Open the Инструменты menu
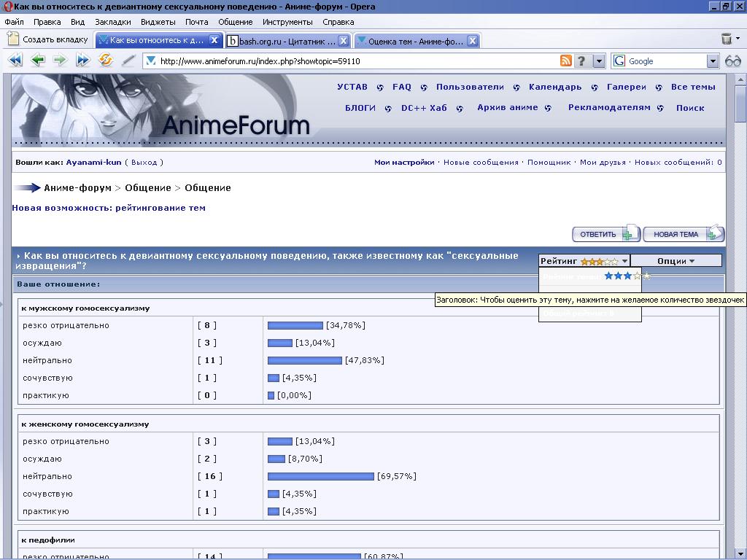Image resolution: width=747 pixels, height=560 pixels. [x=287, y=22]
